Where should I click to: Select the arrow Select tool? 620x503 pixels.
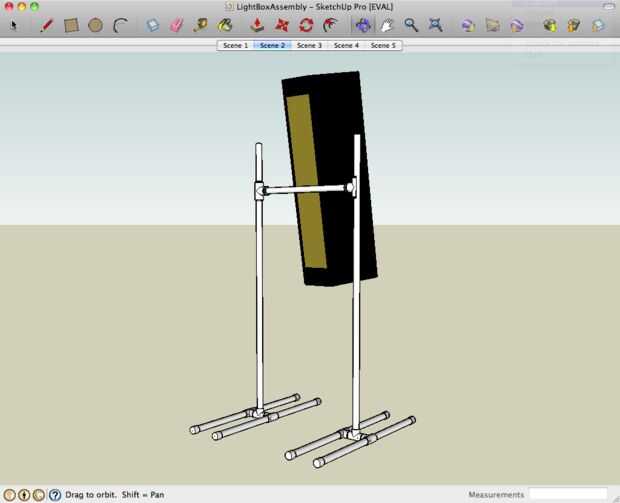[x=14, y=25]
